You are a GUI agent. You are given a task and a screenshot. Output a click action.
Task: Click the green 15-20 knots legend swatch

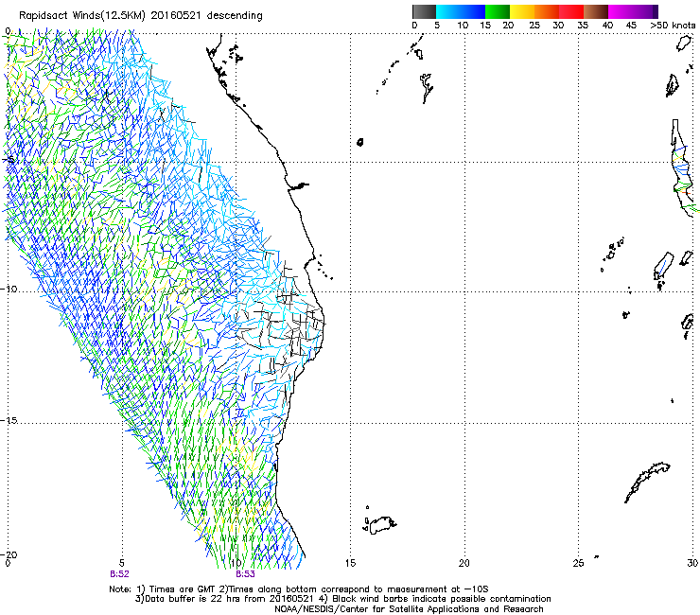pyautogui.click(x=498, y=11)
